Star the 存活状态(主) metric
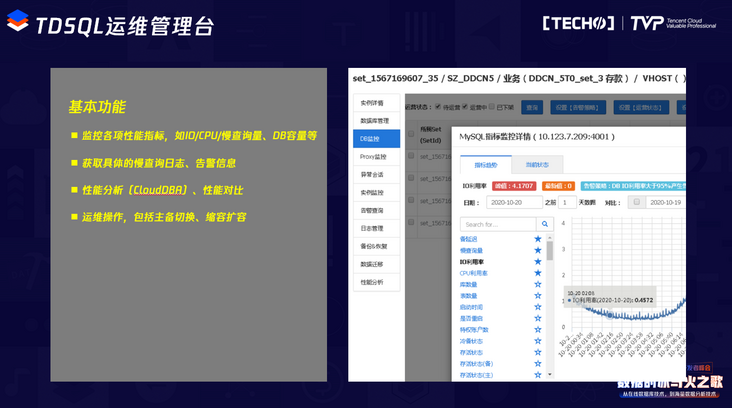This screenshot has height=408, width=732. point(538,375)
